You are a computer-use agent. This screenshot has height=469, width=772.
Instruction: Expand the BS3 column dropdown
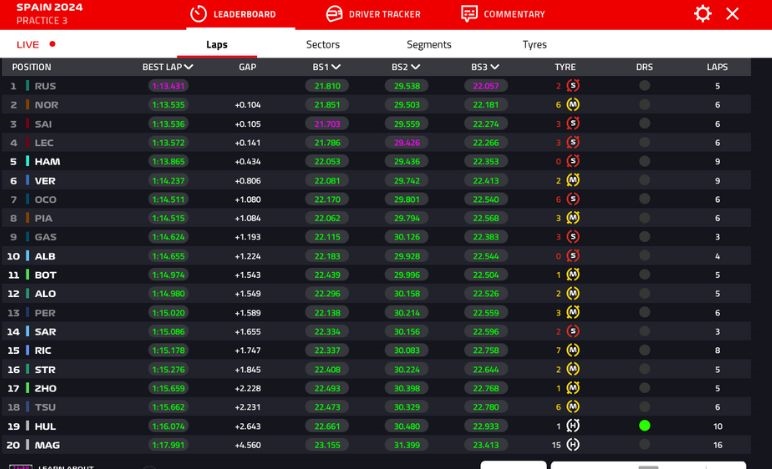(x=495, y=68)
